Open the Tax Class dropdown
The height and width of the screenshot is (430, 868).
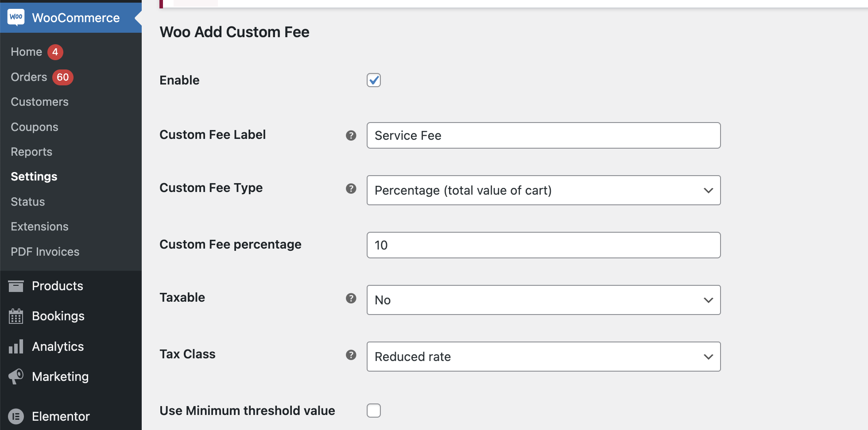[543, 357]
